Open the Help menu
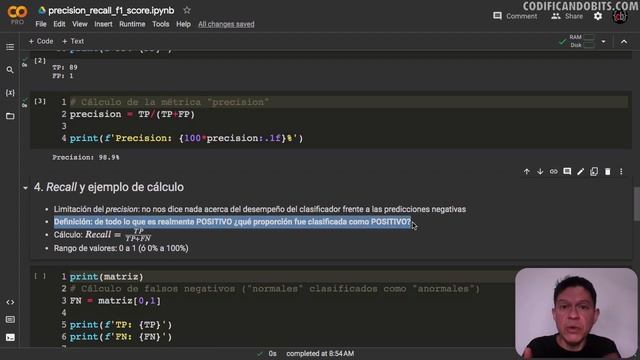 [183, 24]
